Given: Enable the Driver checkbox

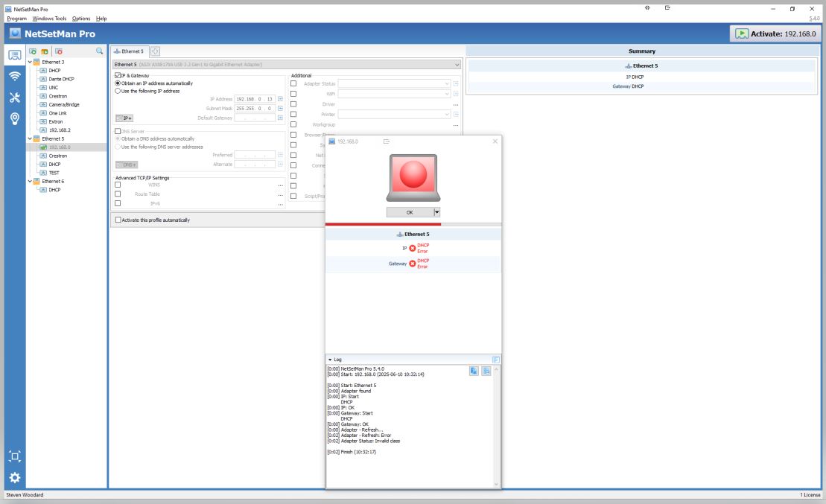Looking at the screenshot, I should [x=293, y=103].
